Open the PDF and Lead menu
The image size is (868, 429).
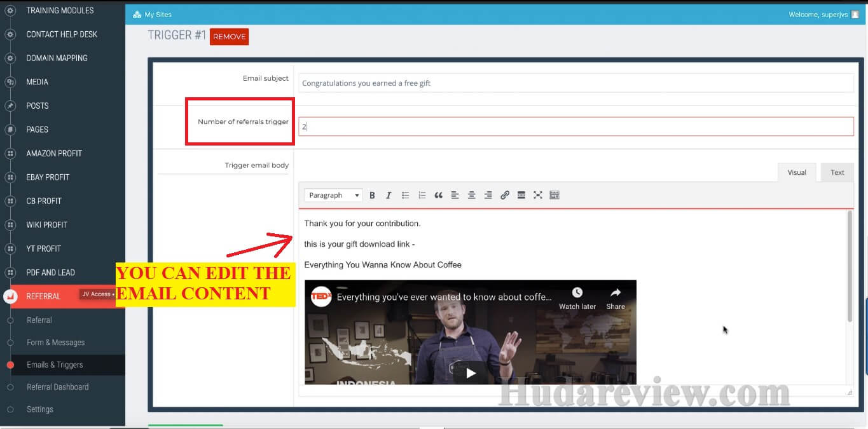pos(51,273)
